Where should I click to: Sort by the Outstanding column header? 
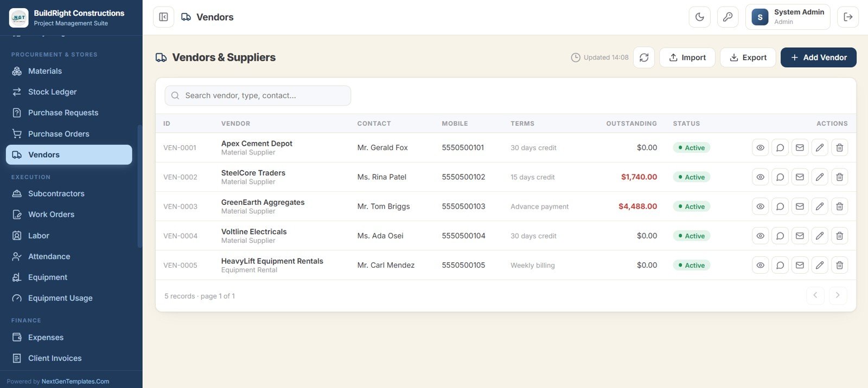click(x=631, y=124)
